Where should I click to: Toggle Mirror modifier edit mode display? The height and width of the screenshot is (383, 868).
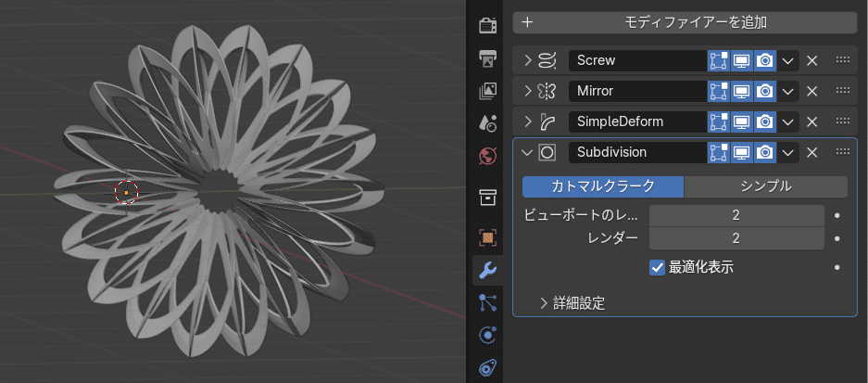pos(719,91)
